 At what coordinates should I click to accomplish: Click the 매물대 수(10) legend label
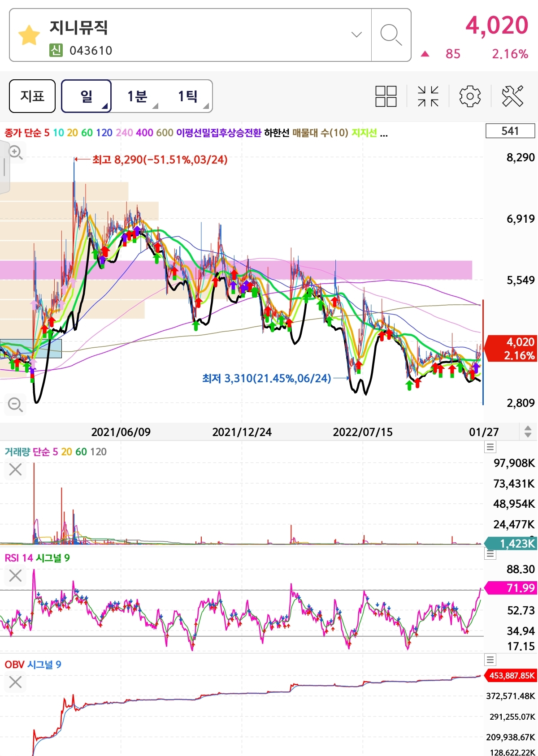320,133
